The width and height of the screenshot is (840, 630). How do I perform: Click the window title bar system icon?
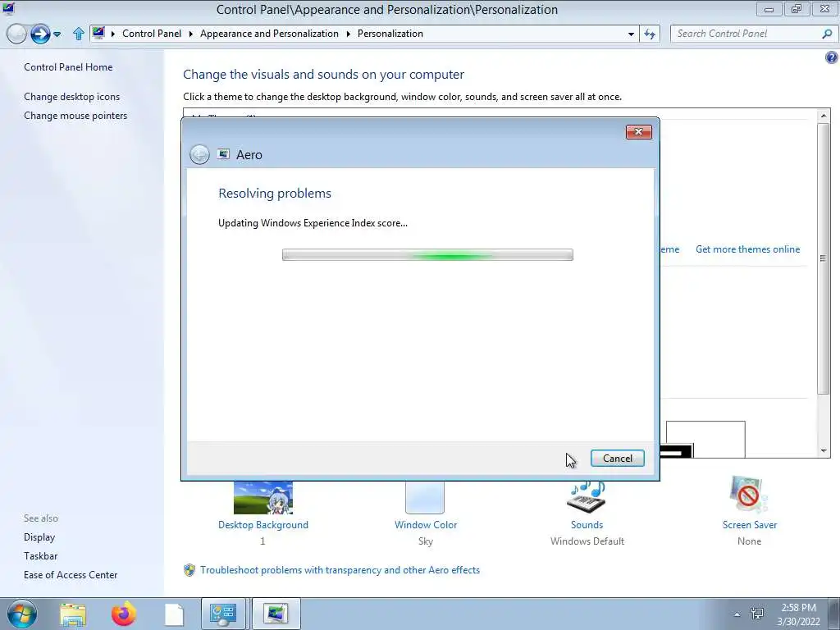click(x=8, y=8)
